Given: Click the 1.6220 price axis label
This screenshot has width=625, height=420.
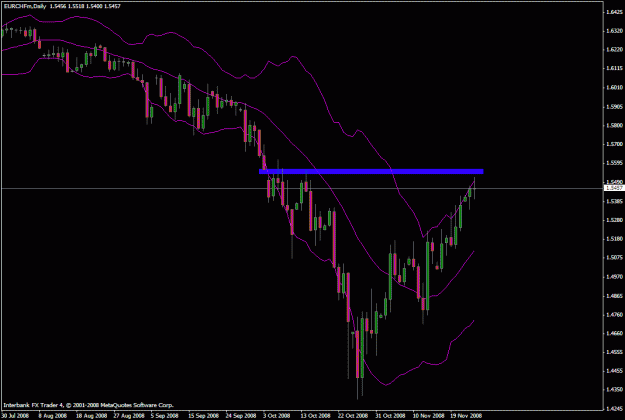Looking at the screenshot, I should click(615, 49).
